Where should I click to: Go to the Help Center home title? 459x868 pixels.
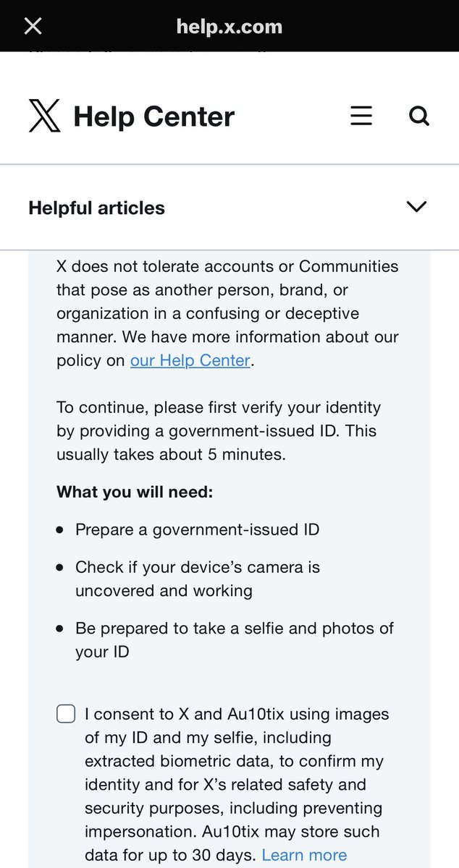click(154, 116)
